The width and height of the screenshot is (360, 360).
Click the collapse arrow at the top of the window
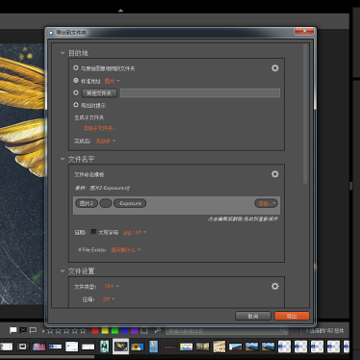tap(121, 11)
